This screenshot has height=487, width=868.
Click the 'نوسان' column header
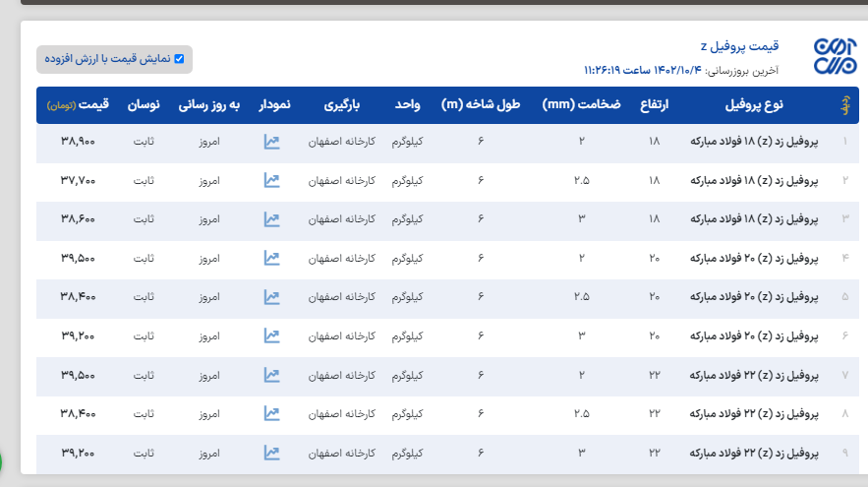coord(145,105)
